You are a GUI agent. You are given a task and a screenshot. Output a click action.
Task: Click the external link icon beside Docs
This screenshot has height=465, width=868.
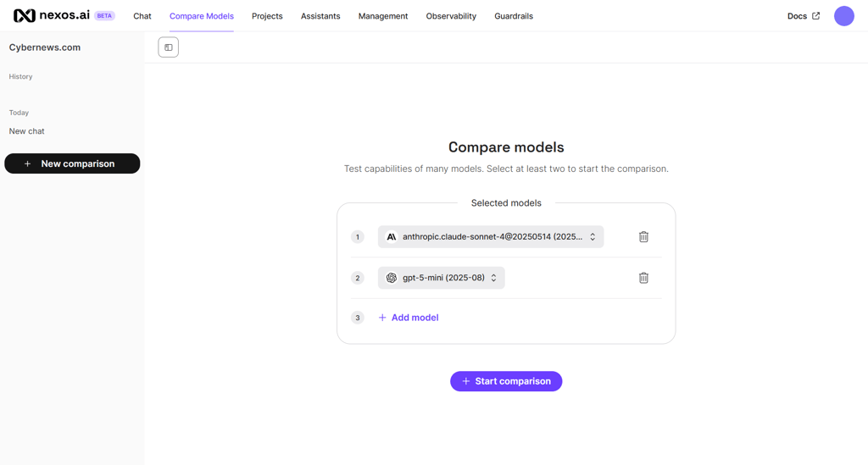pyautogui.click(x=815, y=16)
